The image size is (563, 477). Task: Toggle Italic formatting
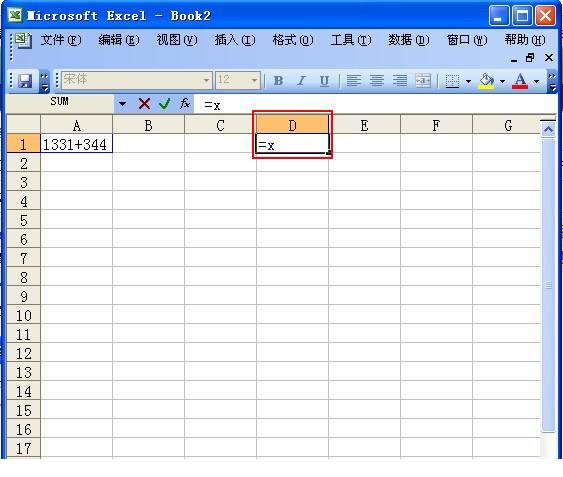tap(301, 80)
